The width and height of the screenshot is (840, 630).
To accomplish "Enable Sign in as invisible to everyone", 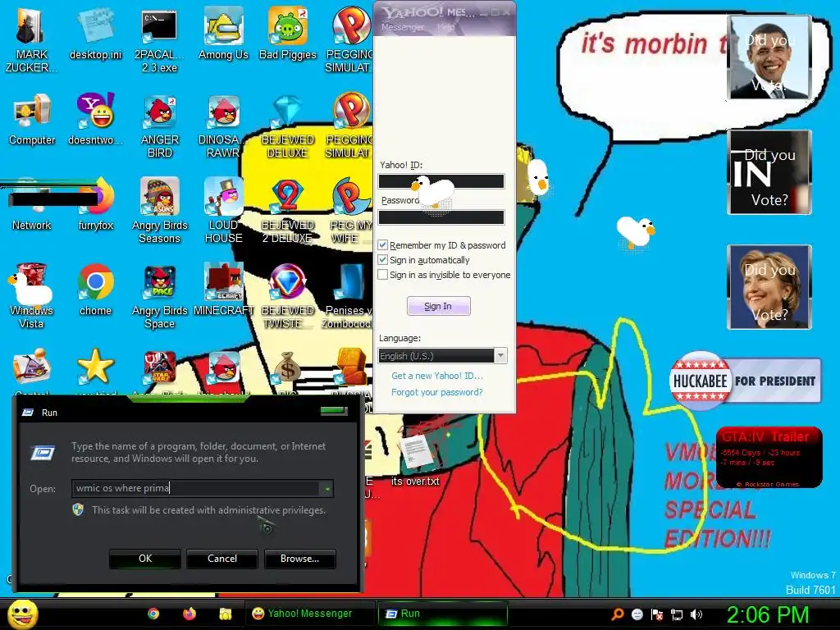I will (x=382, y=275).
